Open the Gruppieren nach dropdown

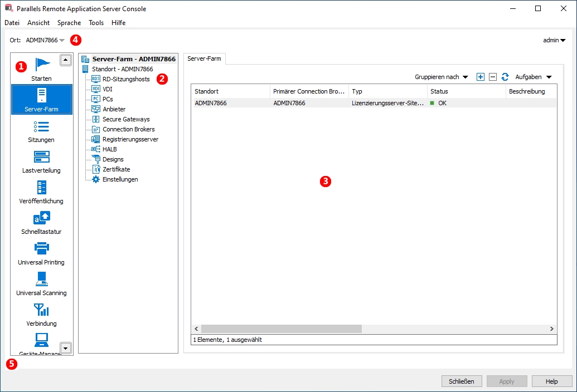[x=441, y=77]
